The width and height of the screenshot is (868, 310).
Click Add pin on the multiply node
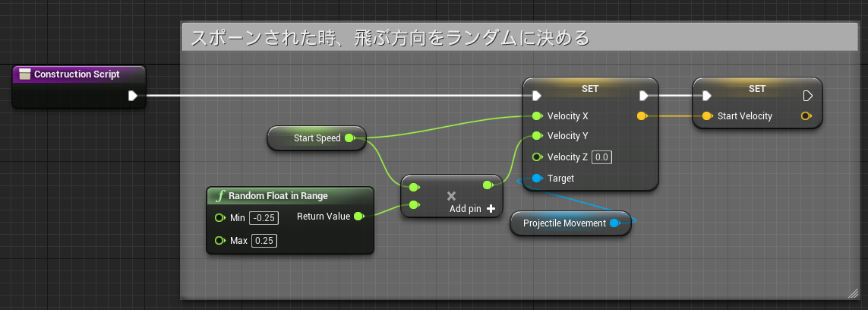pos(472,209)
